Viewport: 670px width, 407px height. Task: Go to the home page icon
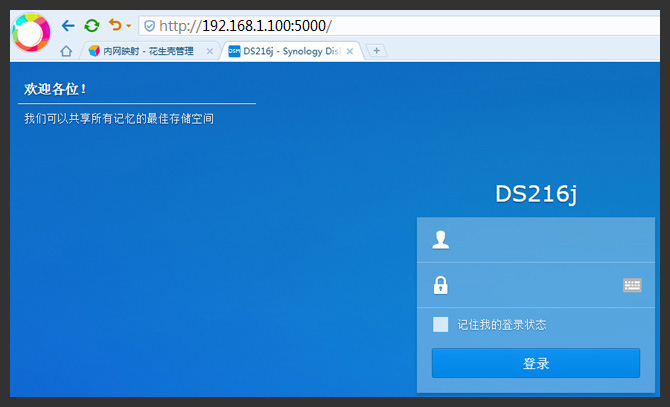[66, 51]
